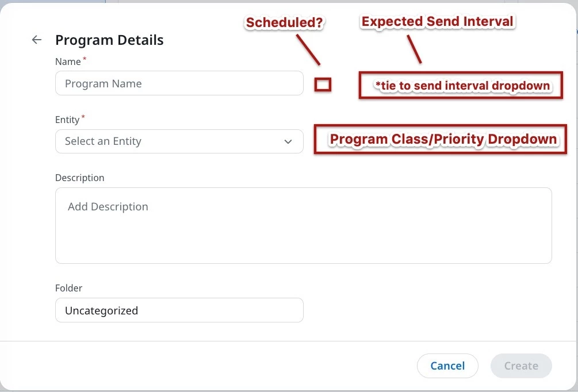Click the Create button
This screenshot has width=578, height=392.
click(521, 366)
